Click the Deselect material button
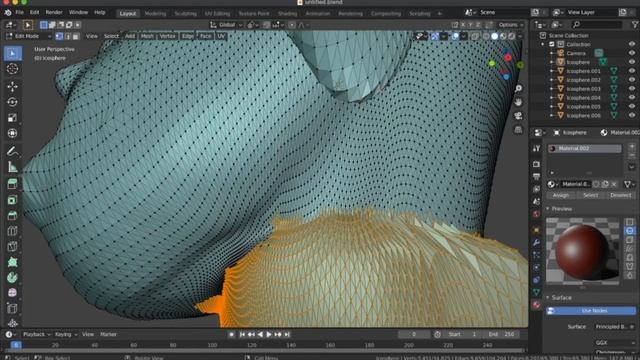The image size is (640, 360). click(621, 196)
